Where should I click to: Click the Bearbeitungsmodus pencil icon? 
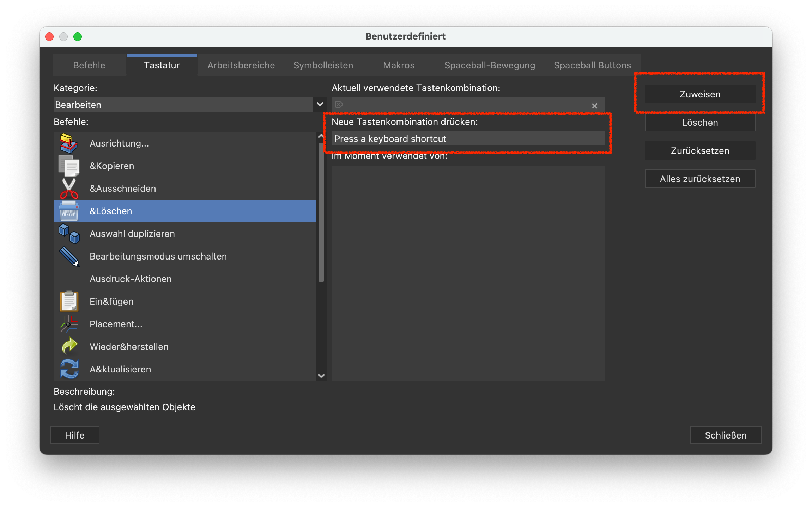pyautogui.click(x=69, y=256)
